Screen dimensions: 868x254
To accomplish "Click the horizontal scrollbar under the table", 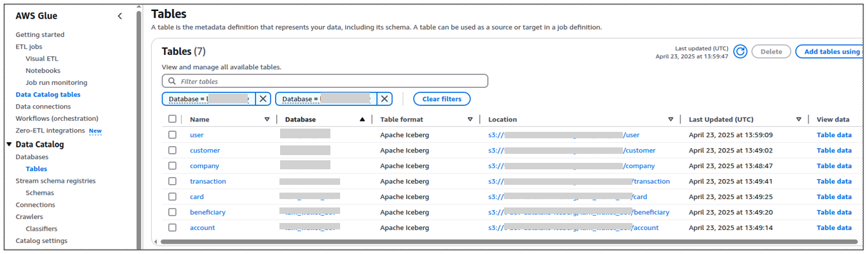I will pos(509,242).
